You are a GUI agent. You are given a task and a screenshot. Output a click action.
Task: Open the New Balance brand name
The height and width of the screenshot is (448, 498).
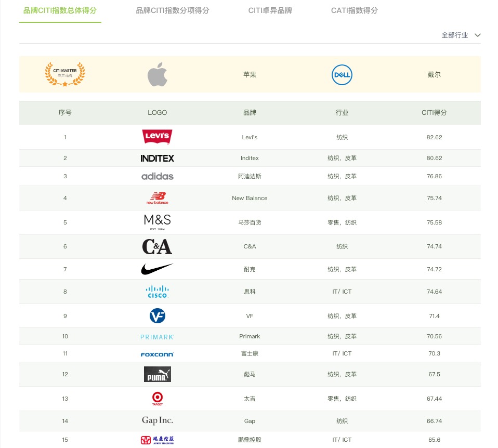tap(250, 198)
